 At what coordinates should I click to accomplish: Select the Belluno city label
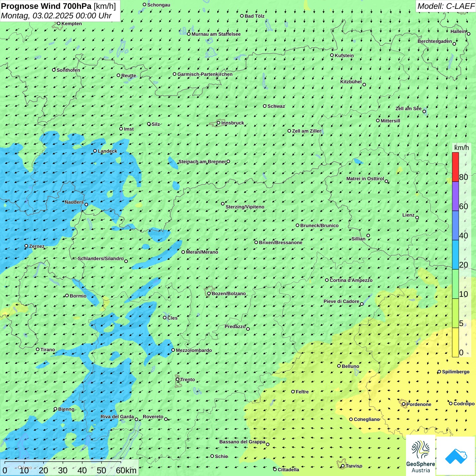pyautogui.click(x=350, y=366)
